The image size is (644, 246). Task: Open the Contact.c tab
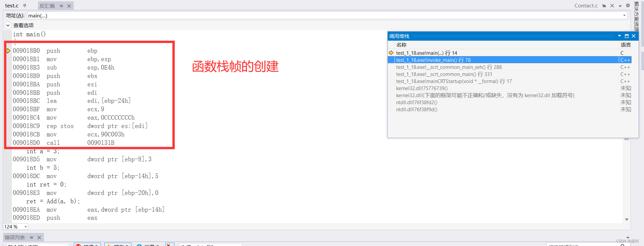586,6
